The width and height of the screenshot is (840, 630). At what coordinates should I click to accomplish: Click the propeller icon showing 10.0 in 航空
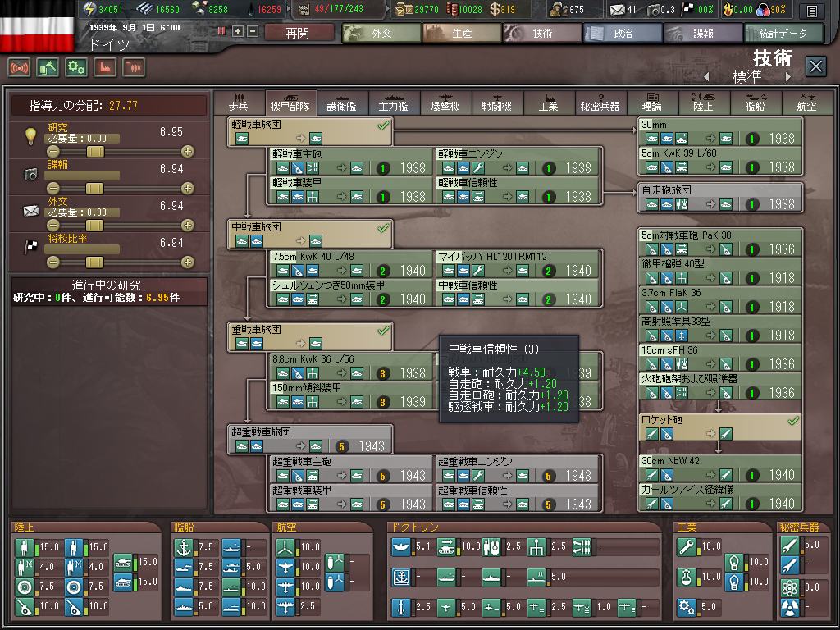click(x=285, y=547)
